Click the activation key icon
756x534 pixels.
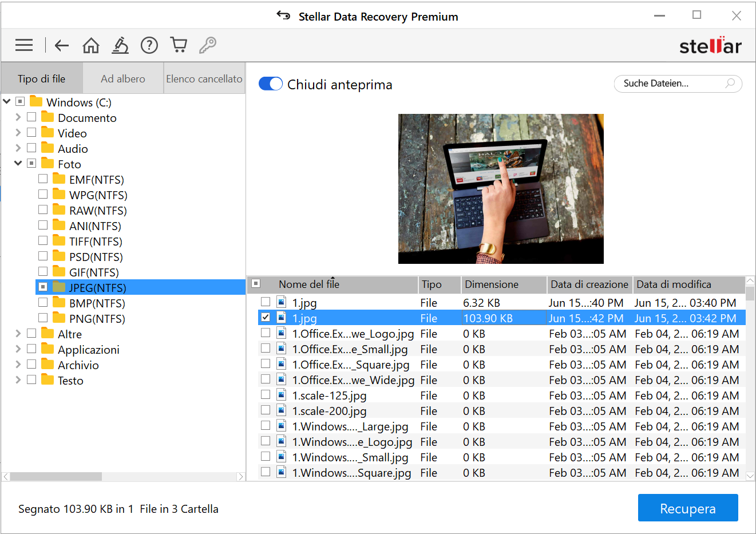[208, 45]
